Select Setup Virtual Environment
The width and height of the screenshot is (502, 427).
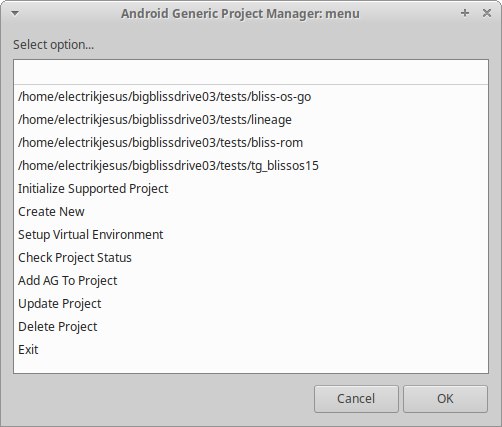pyautogui.click(x=251, y=234)
